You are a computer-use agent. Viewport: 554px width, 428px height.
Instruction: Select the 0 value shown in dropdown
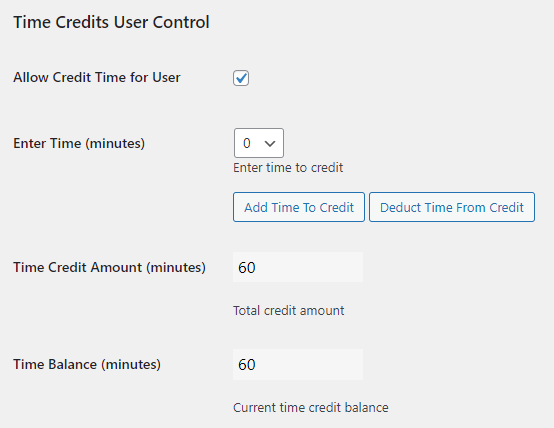coord(247,143)
